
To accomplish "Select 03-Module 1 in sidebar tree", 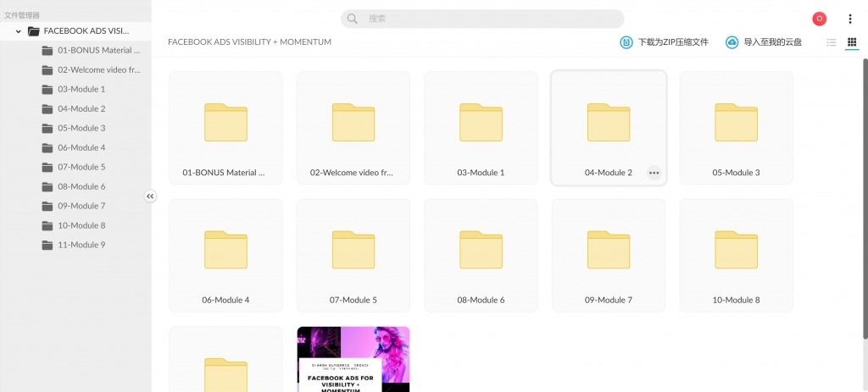I will [75, 89].
